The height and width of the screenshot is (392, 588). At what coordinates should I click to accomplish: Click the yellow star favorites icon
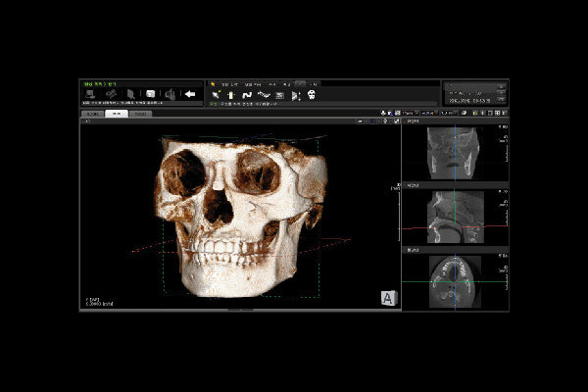(x=213, y=84)
